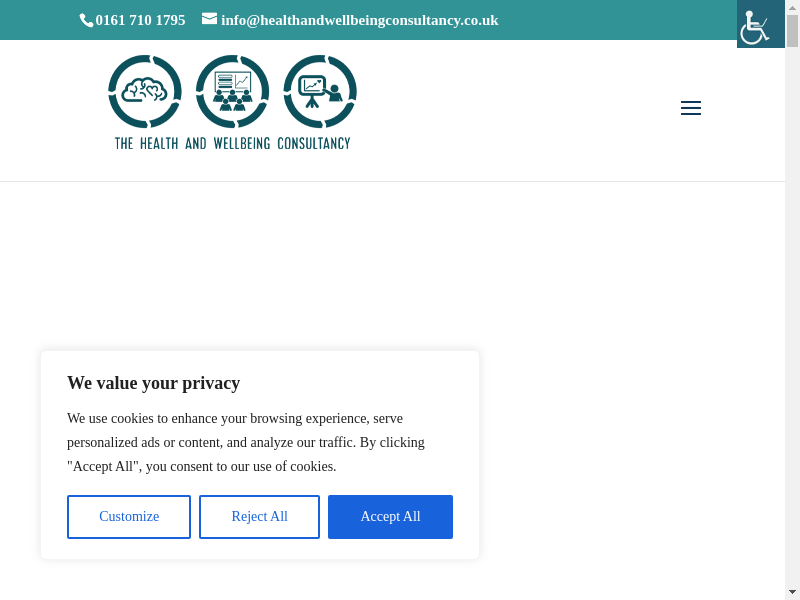Image resolution: width=800 pixels, height=600 pixels.
Task: Click The Health and Wellbeing Consultancy logo text
Action: pos(232,143)
